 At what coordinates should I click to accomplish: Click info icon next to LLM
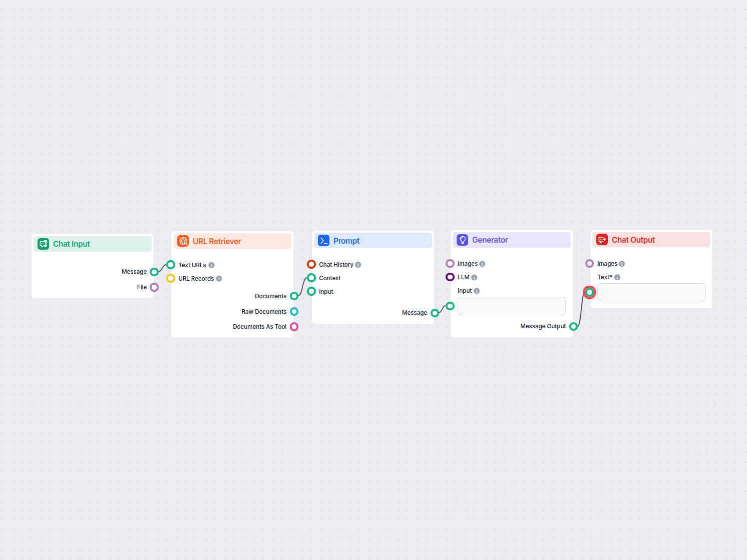point(474,278)
